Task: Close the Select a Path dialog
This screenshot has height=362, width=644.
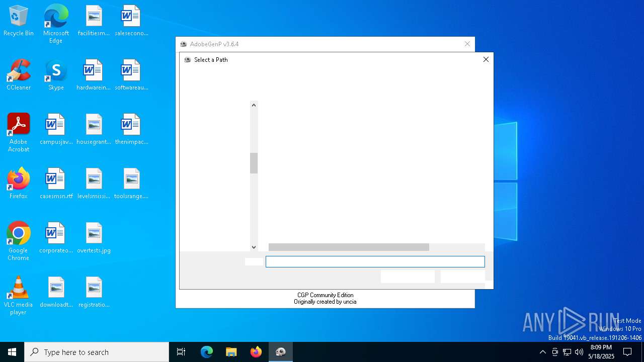Action: tap(486, 59)
